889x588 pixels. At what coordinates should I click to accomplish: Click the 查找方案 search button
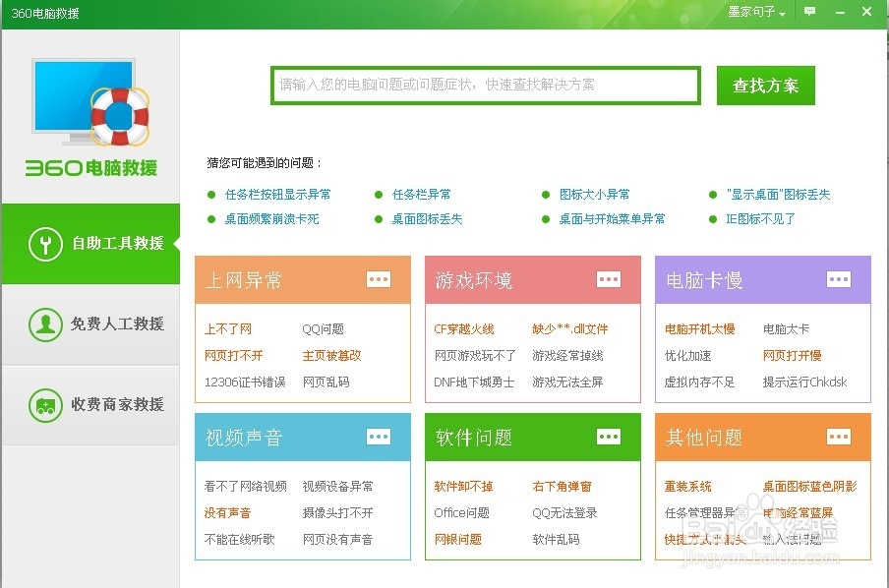(x=765, y=86)
